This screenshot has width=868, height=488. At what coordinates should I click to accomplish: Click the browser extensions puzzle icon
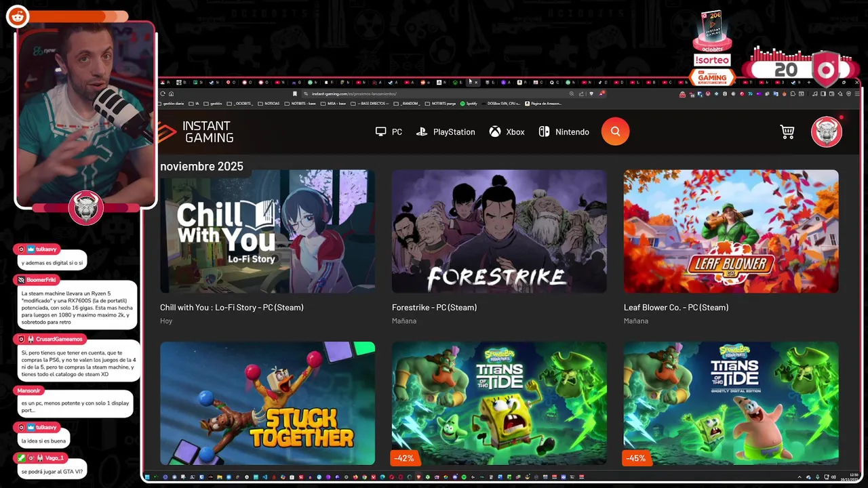coord(793,94)
